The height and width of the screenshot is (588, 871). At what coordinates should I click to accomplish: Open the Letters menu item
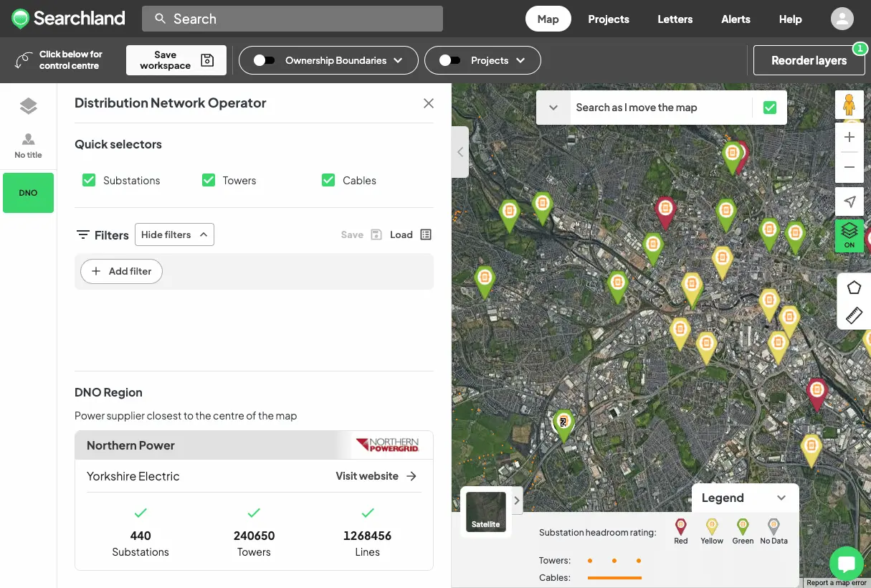(x=675, y=19)
